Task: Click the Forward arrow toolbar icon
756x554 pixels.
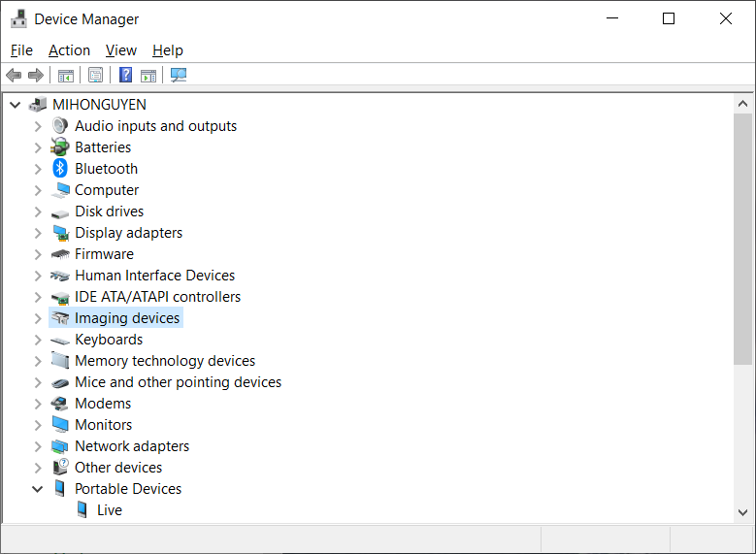Action: 36,76
